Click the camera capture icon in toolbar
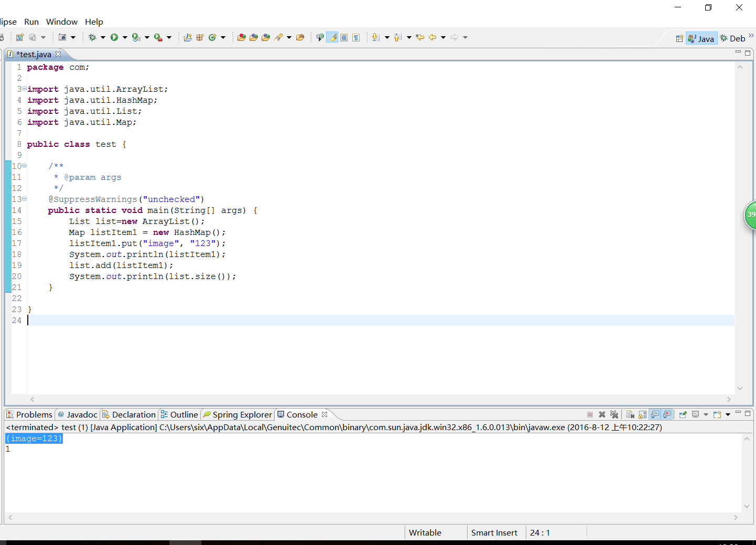 62,37
